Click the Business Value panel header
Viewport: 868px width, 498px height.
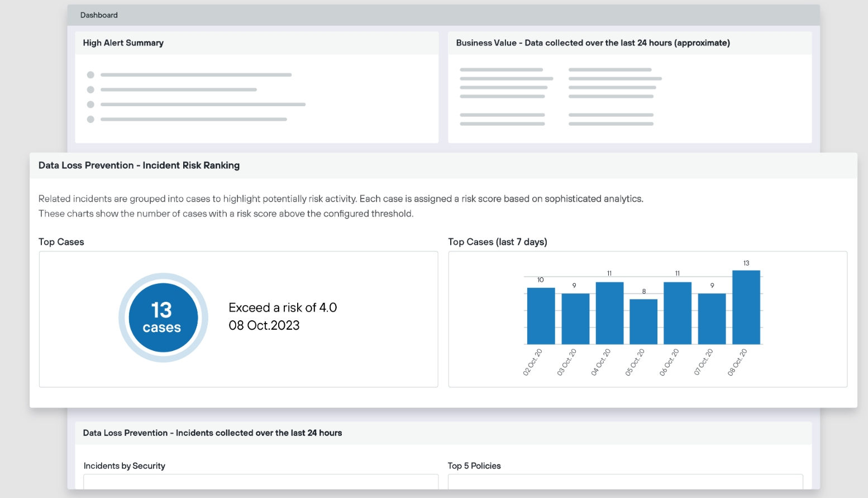pos(593,43)
